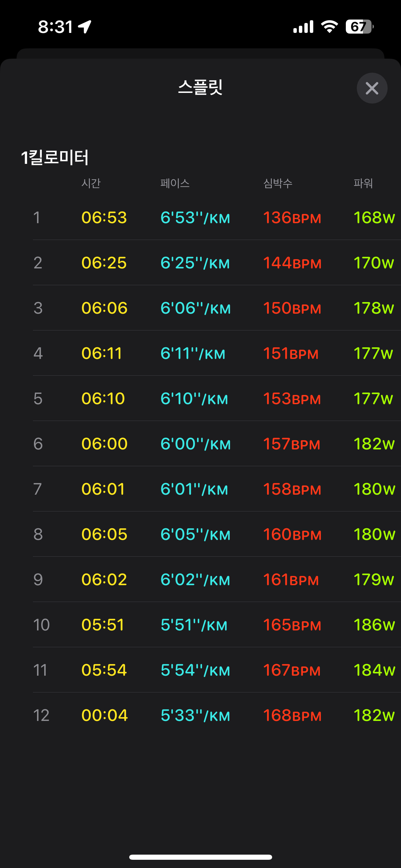Select the 1킬로미터 section heading
401x868 pixels.
[x=55, y=158]
